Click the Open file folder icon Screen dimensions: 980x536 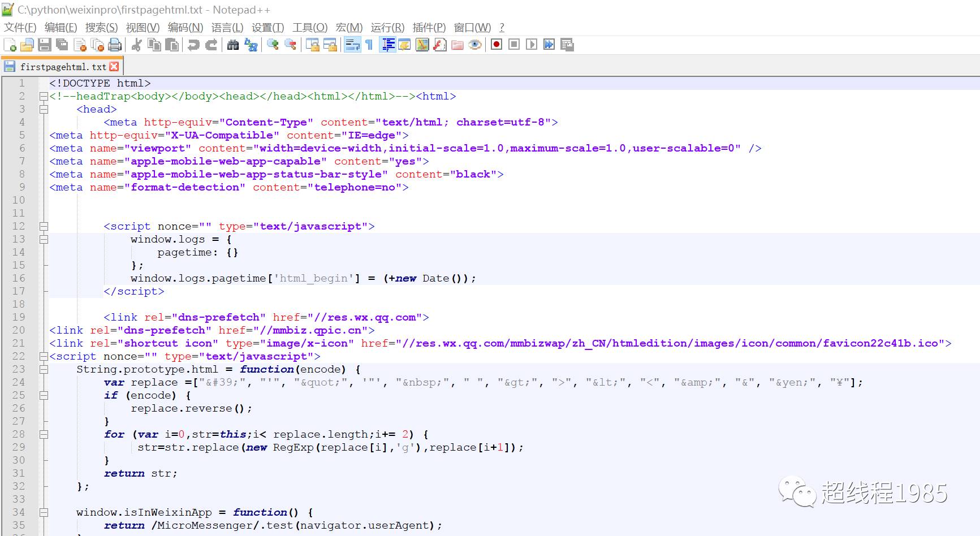point(27,45)
